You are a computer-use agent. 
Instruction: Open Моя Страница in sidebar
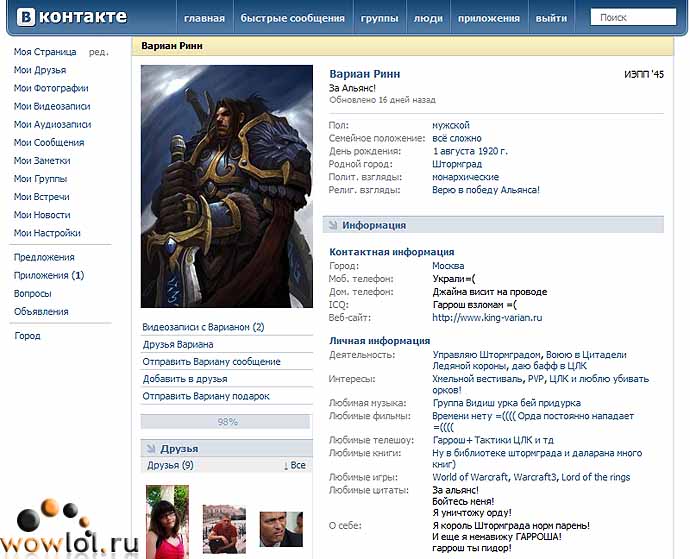tap(45, 52)
